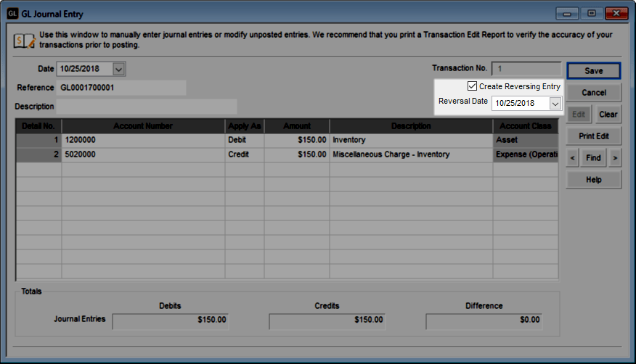This screenshot has height=364, width=636.
Task: Select detail row number 2 header
Action: pyautogui.click(x=39, y=154)
